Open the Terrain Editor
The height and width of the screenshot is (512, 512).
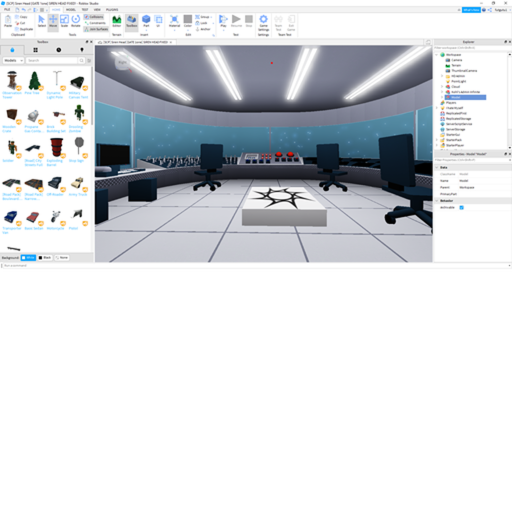coord(117,21)
